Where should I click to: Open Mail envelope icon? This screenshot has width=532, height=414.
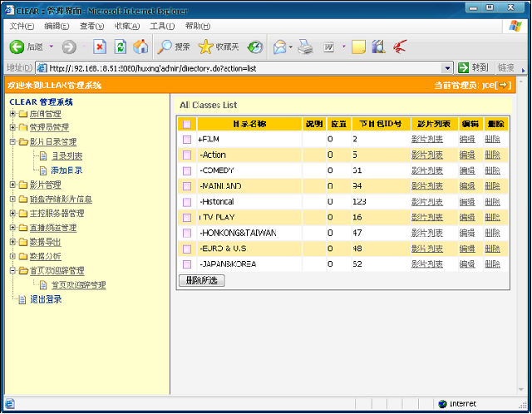click(280, 47)
